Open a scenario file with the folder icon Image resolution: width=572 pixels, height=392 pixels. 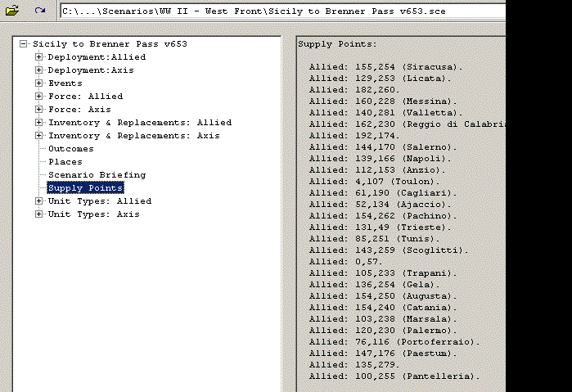pos(12,10)
